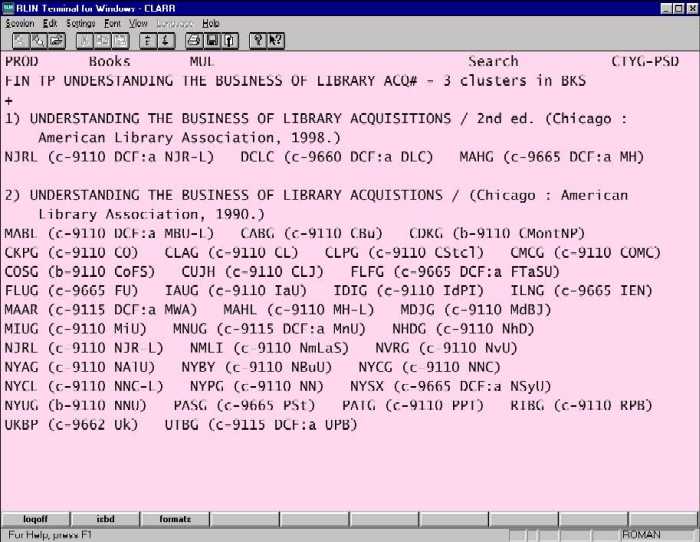This screenshot has height=542, width=700.
Task: Click the 'CKPG (c-9110 CO)' entry
Action: pyautogui.click(x=71, y=253)
